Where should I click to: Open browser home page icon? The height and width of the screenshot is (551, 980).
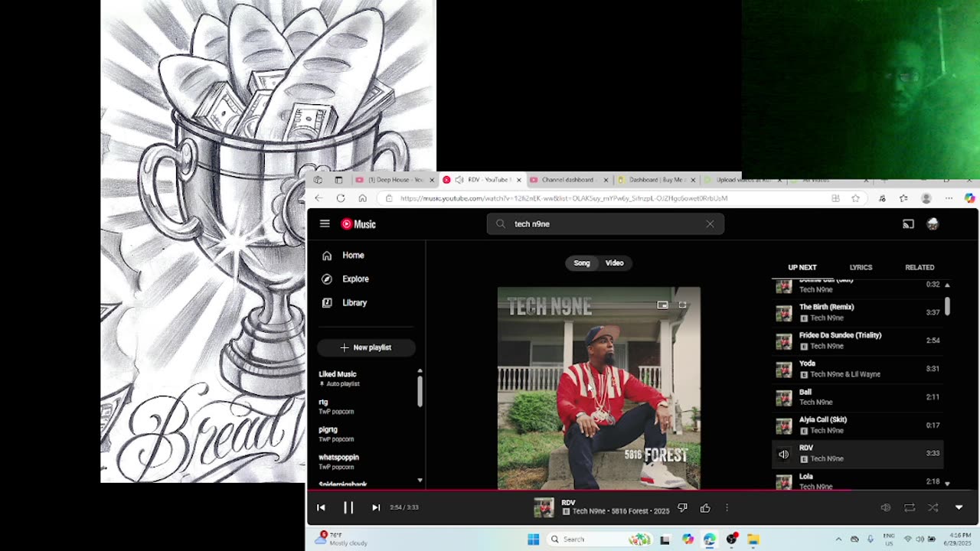coord(362,198)
